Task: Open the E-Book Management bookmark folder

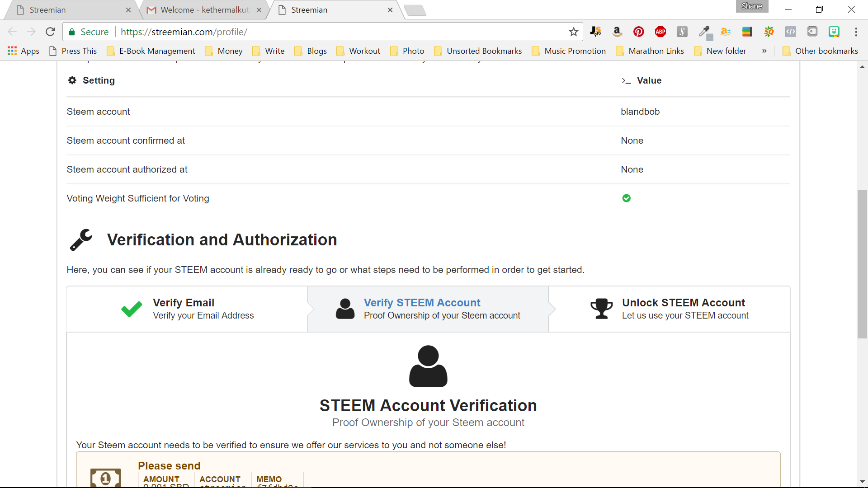Action: (x=151, y=51)
